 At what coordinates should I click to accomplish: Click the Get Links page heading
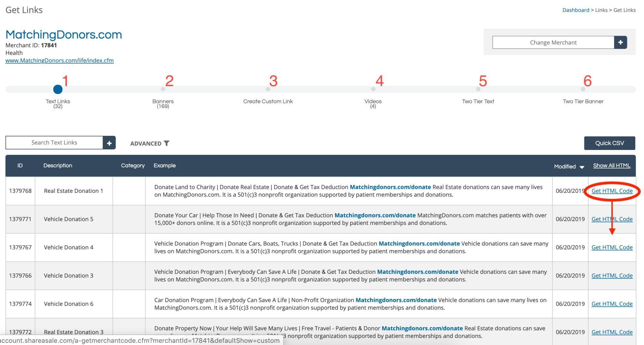24,10
